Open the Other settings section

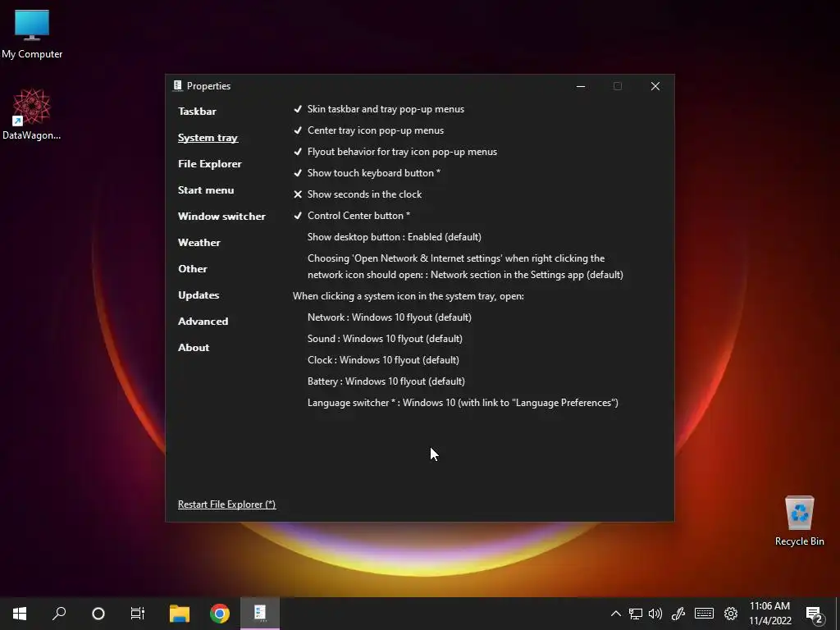192,269
